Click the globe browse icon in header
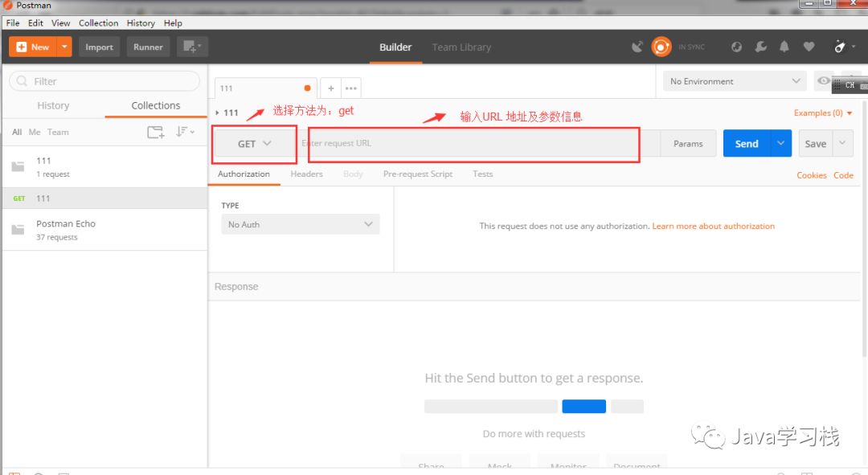This screenshot has width=868, height=475. [x=736, y=47]
